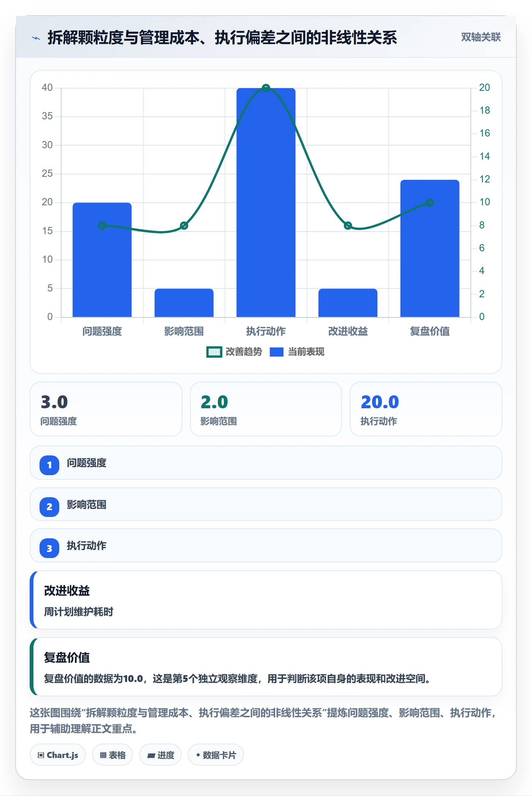
Task: Click the grid icon in 表格 tag
Action: 103,755
